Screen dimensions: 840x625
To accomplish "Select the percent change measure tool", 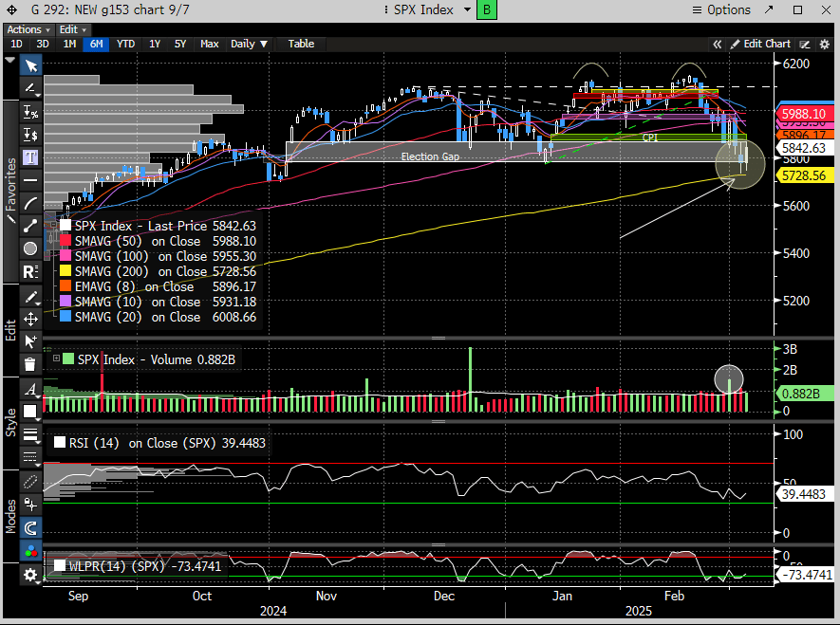I will click(30, 112).
